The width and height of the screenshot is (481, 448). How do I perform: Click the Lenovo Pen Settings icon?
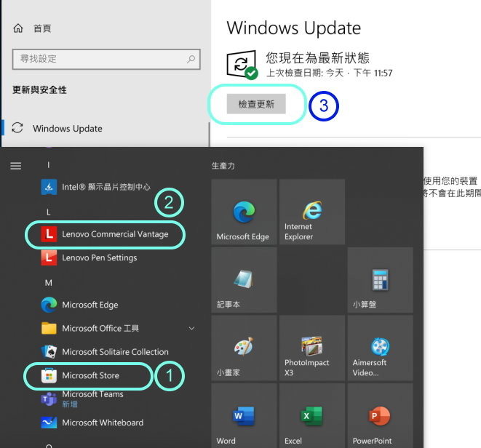click(x=49, y=257)
